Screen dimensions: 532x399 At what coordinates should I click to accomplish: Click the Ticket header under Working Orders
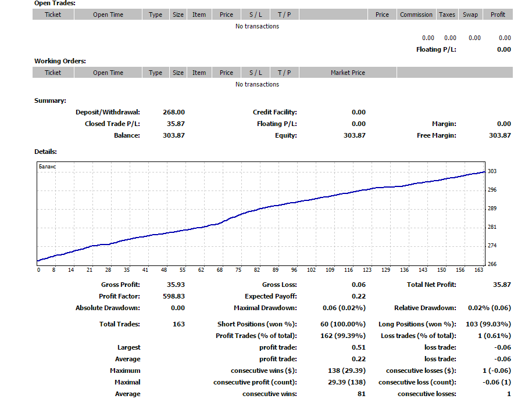[53, 73]
